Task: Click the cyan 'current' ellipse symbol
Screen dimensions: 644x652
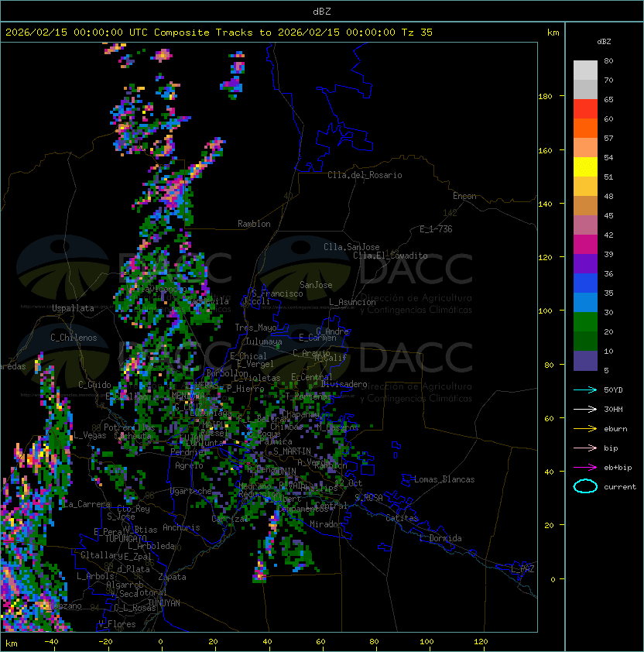Action: point(585,486)
